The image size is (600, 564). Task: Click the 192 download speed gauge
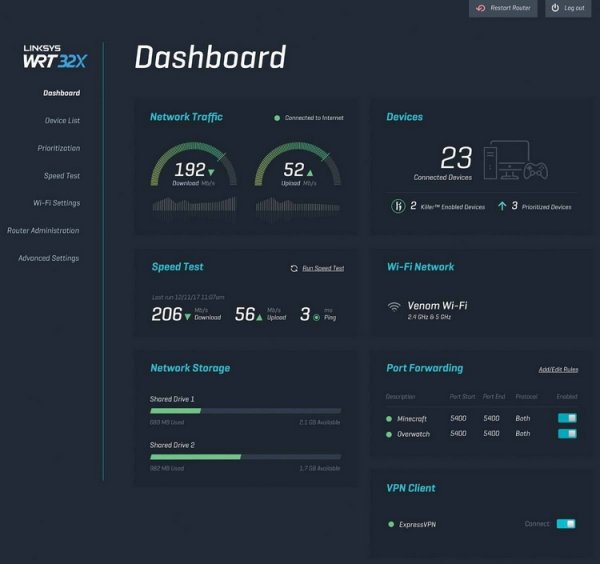point(194,165)
